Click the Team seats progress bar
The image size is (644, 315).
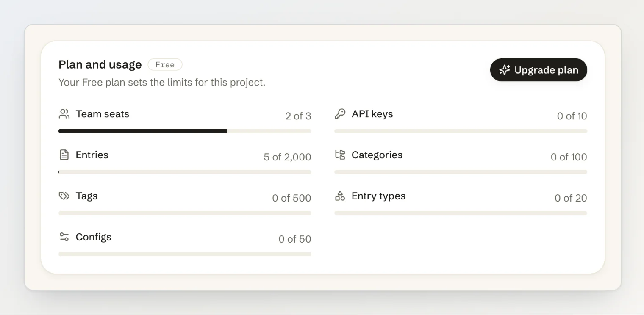click(185, 131)
